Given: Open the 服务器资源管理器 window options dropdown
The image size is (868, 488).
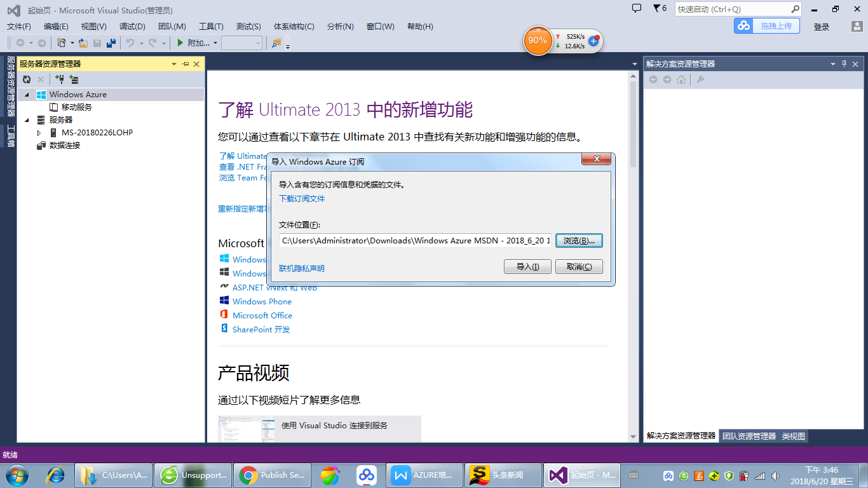Looking at the screenshot, I should (174, 64).
